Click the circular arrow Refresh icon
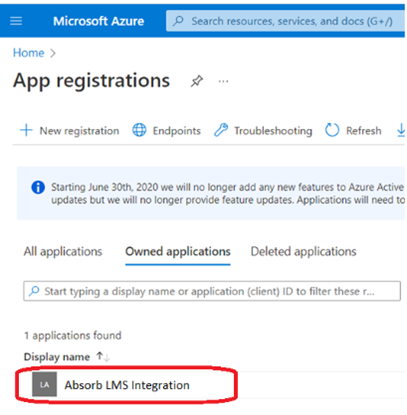 (332, 130)
